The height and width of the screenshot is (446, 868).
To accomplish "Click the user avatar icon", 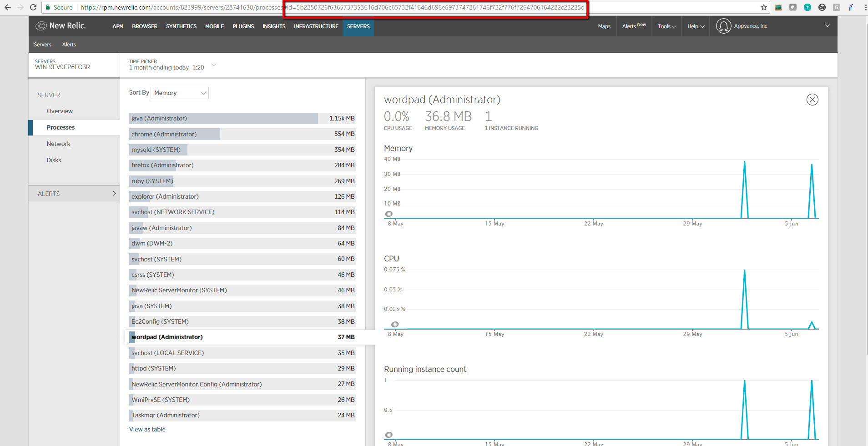I will click(723, 26).
